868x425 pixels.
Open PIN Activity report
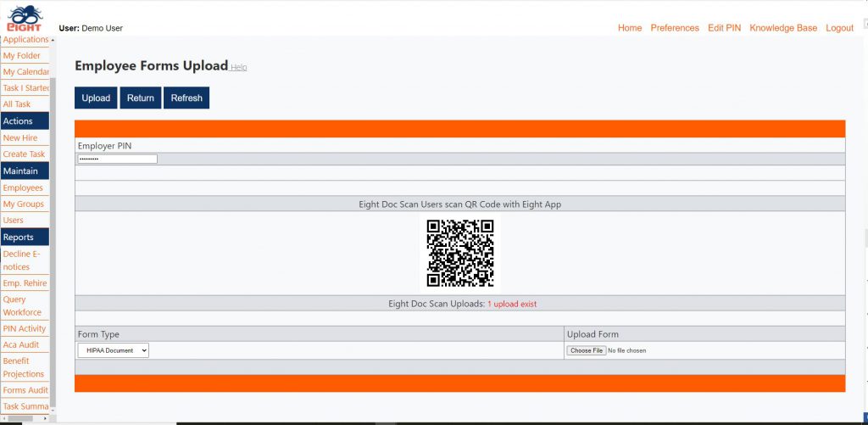pyautogui.click(x=25, y=328)
